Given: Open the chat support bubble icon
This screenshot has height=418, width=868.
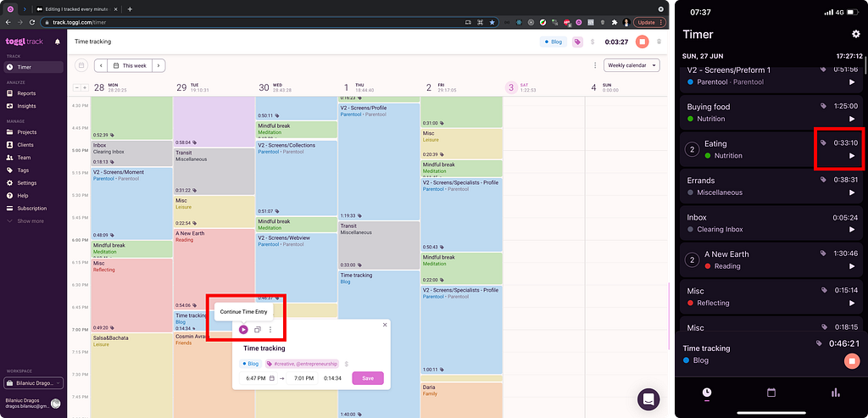Looking at the screenshot, I should coord(648,398).
